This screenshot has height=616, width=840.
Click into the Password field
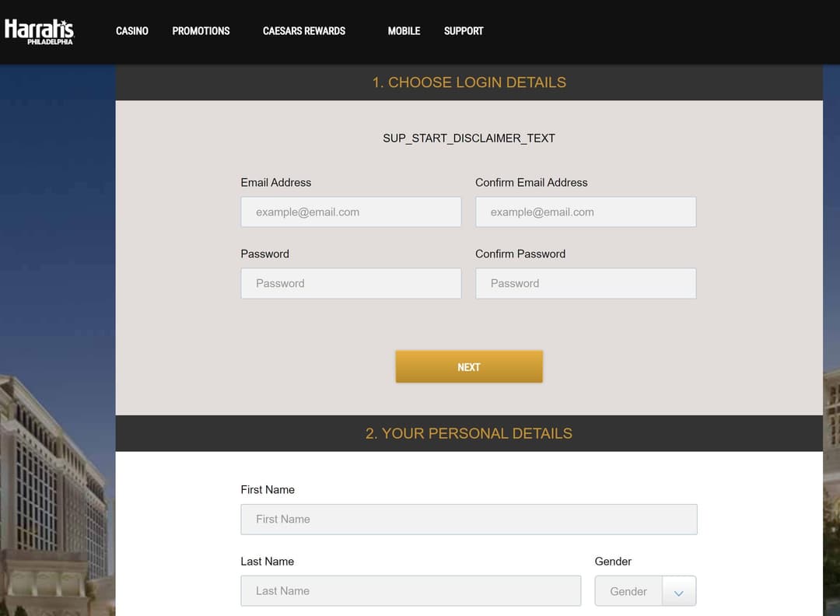click(x=351, y=284)
